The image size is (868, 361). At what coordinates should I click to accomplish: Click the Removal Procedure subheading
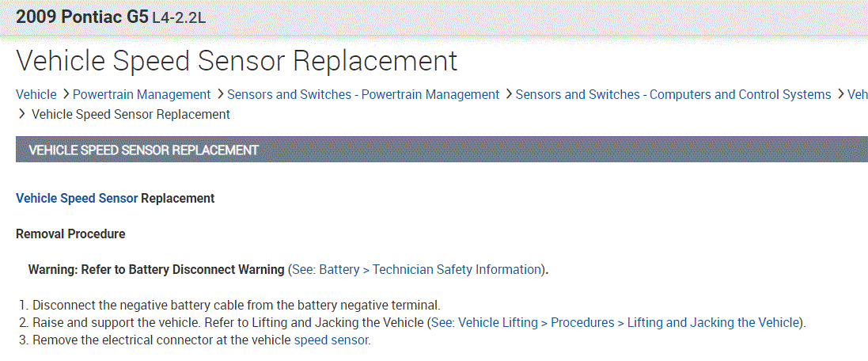pos(70,234)
